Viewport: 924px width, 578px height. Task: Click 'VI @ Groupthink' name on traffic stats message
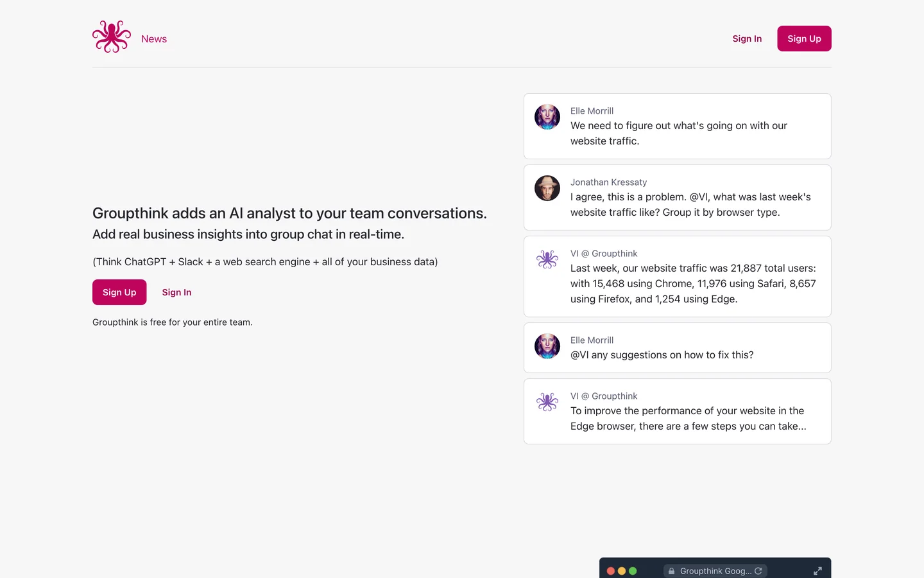(604, 254)
